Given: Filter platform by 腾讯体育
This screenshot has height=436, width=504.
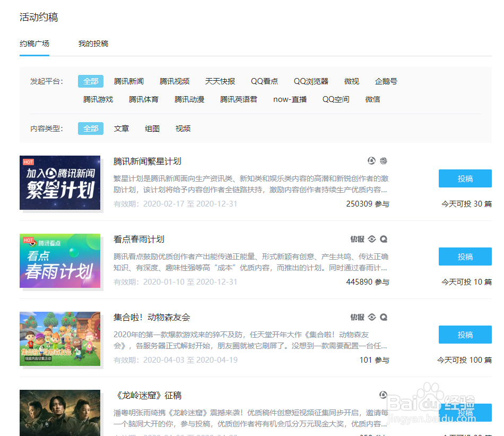Looking at the screenshot, I should (x=144, y=99).
